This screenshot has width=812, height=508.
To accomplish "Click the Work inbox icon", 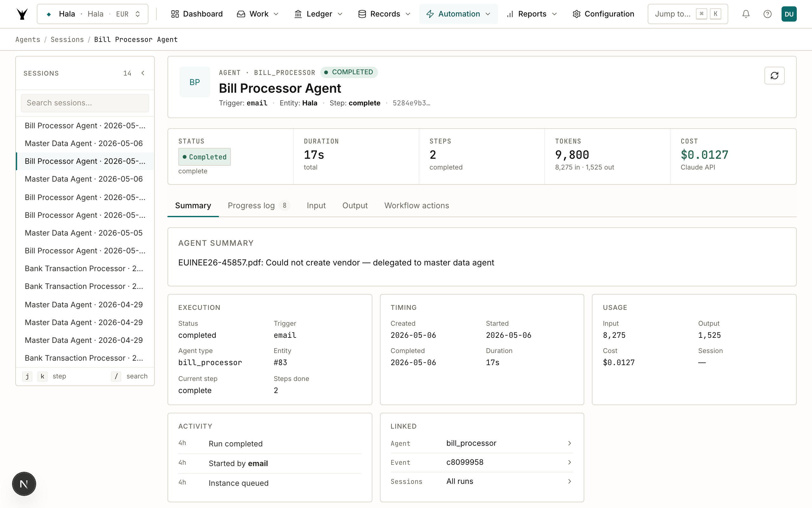I will pos(241,14).
